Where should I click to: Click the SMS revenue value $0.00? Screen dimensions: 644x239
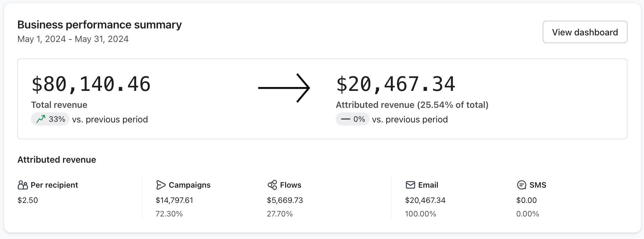coord(526,200)
